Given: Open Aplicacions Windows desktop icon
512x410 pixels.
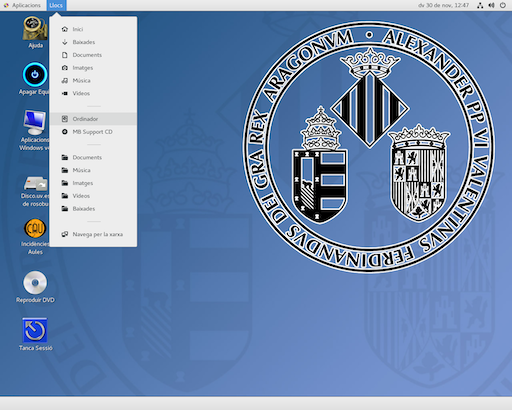Looking at the screenshot, I should pos(35,122).
